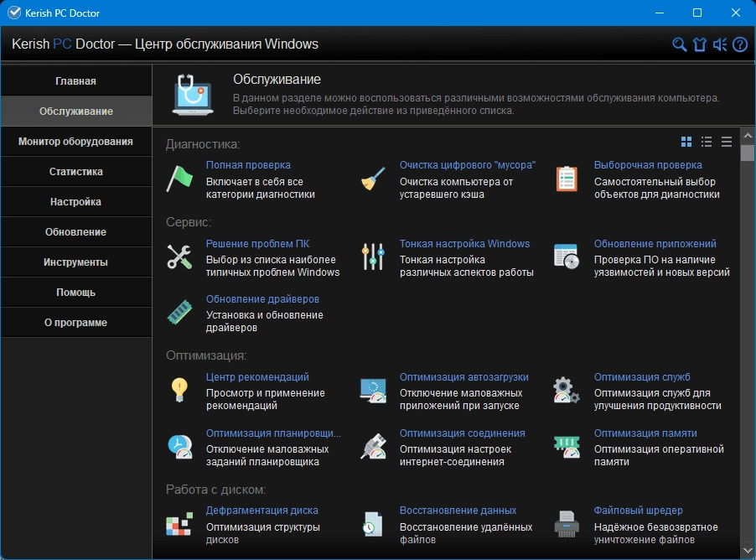Click the shredder icon for Файловый шредер
The image size is (756, 560).
(567, 524)
